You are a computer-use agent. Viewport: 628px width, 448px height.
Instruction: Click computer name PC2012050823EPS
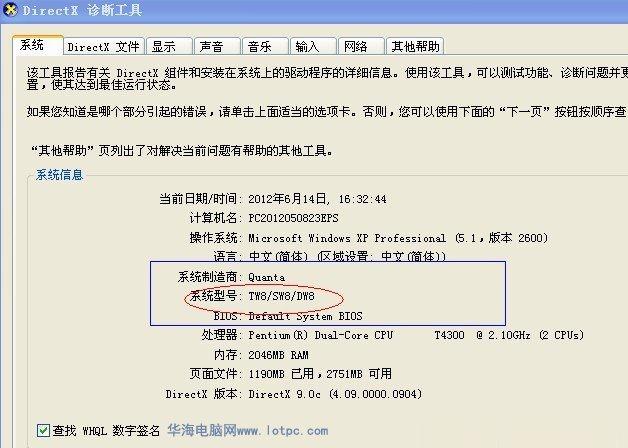pyautogui.click(x=293, y=218)
